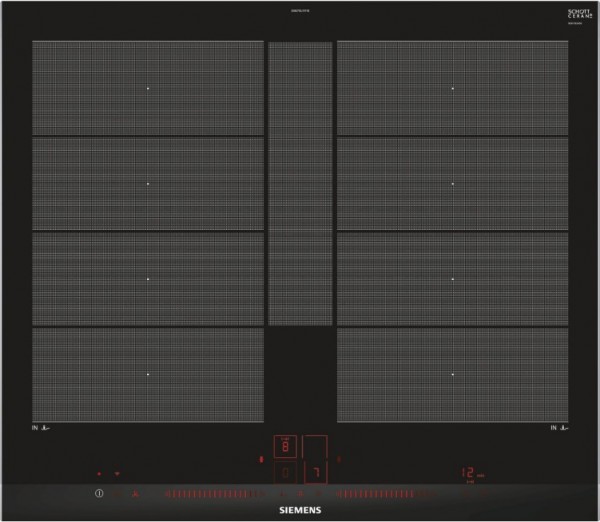Touch the narrow centre cooking strip

click(x=300, y=184)
